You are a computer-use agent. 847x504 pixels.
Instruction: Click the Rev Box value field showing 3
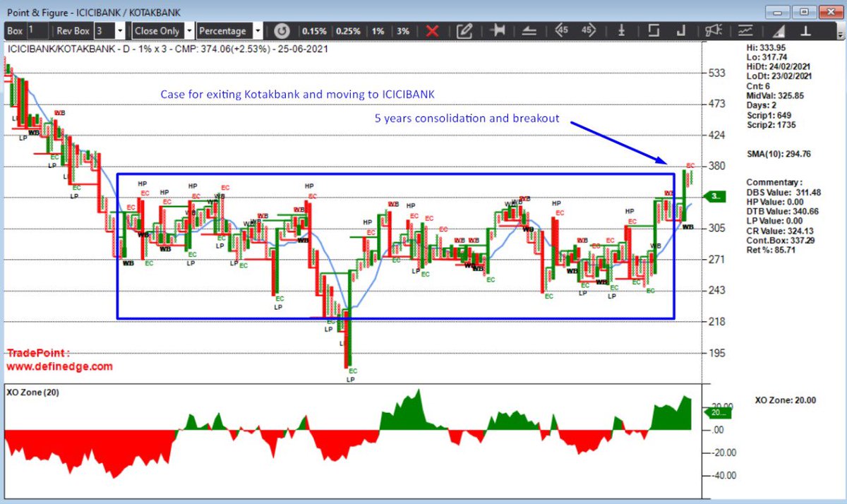pyautogui.click(x=104, y=30)
